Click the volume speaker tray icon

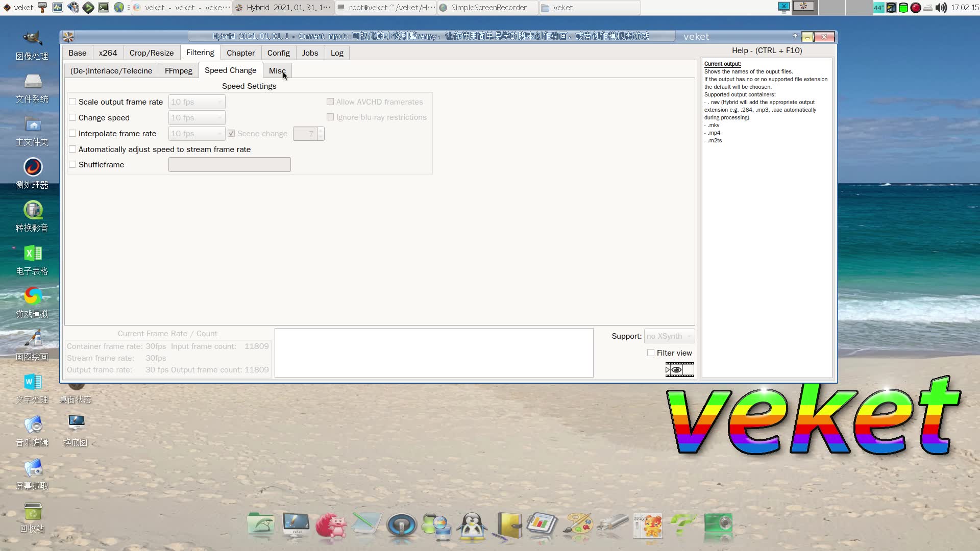click(x=941, y=8)
